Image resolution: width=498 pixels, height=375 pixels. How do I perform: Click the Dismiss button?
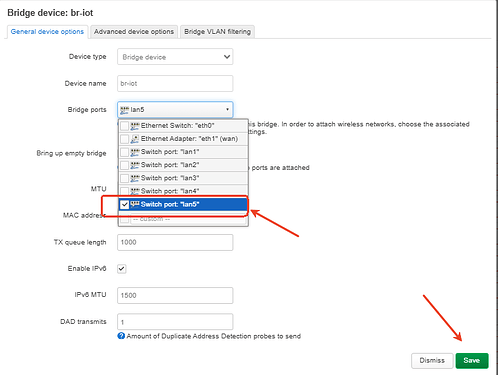[432, 361]
